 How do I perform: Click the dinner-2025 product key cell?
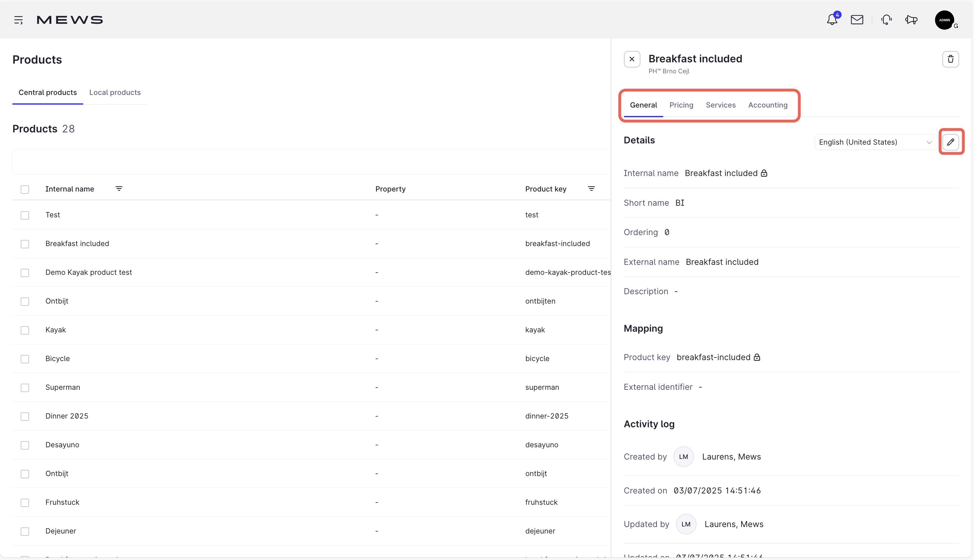click(x=547, y=416)
